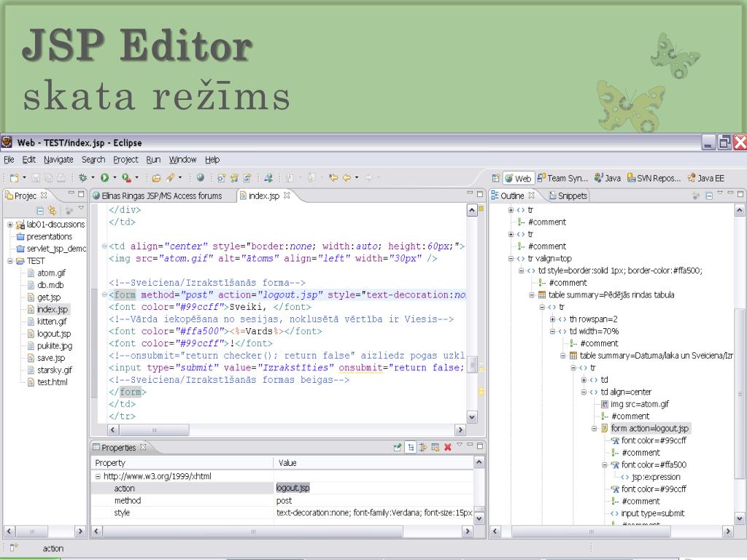Click the Open folder toolbar icon
The image size is (747, 560).
[156, 178]
